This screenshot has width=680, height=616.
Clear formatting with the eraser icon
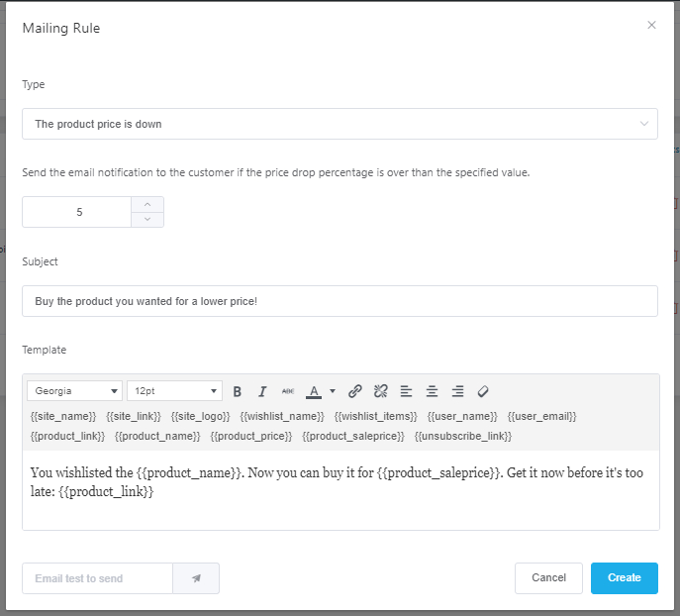click(x=483, y=391)
